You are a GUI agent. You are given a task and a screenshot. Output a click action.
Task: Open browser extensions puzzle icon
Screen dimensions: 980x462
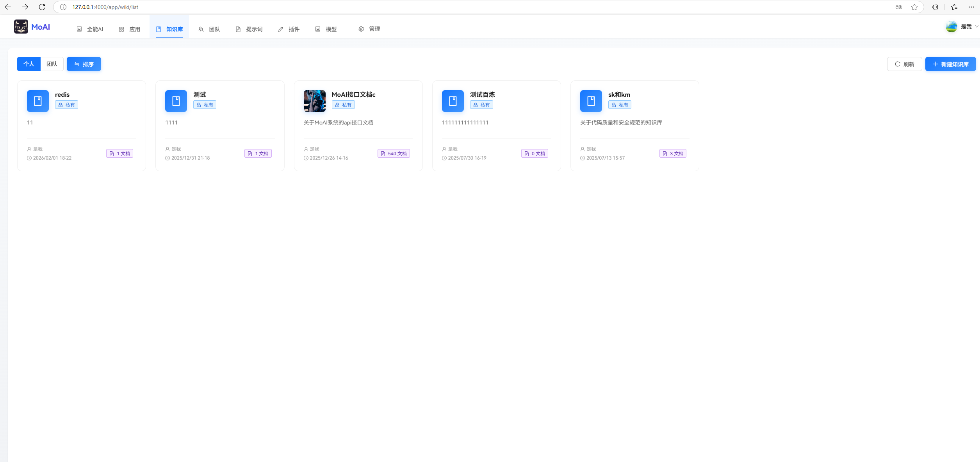coord(935,7)
